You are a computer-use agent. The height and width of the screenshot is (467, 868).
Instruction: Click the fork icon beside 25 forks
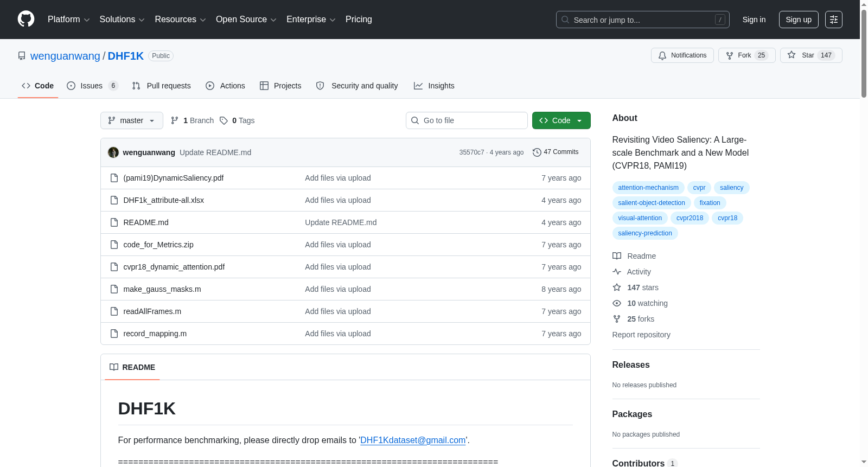617,319
